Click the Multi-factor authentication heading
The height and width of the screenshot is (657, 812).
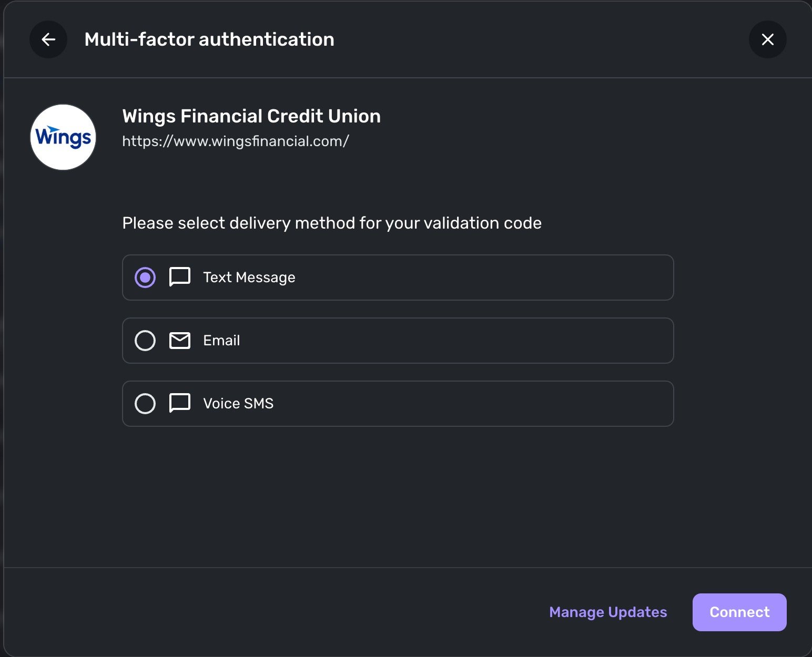(x=209, y=39)
